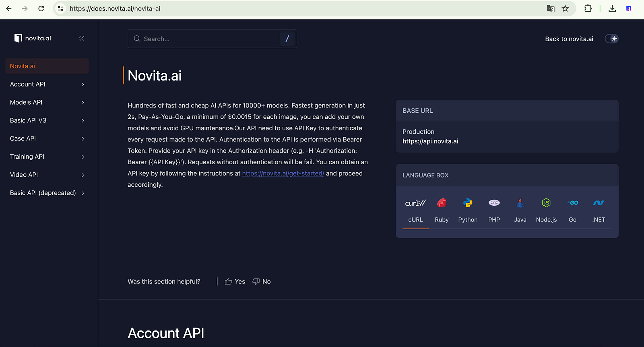Open the browser extensions puzzle icon

588,8
